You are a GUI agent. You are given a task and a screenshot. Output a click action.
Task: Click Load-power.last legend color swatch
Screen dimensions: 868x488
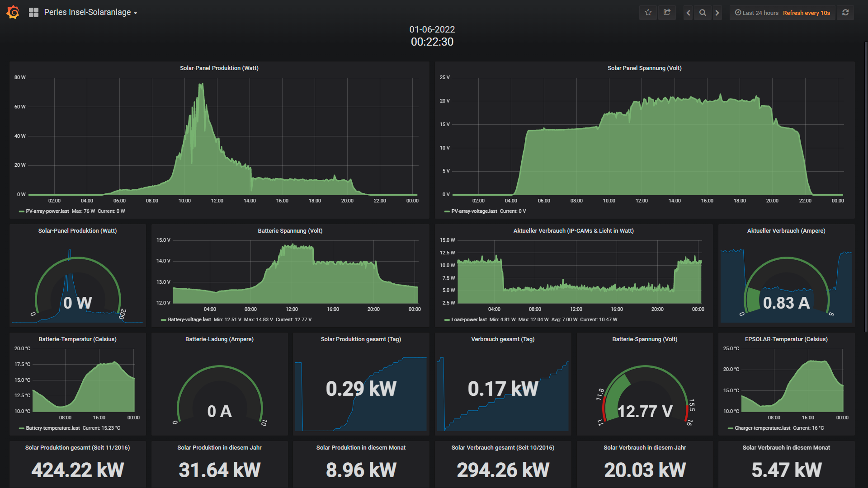tap(447, 320)
